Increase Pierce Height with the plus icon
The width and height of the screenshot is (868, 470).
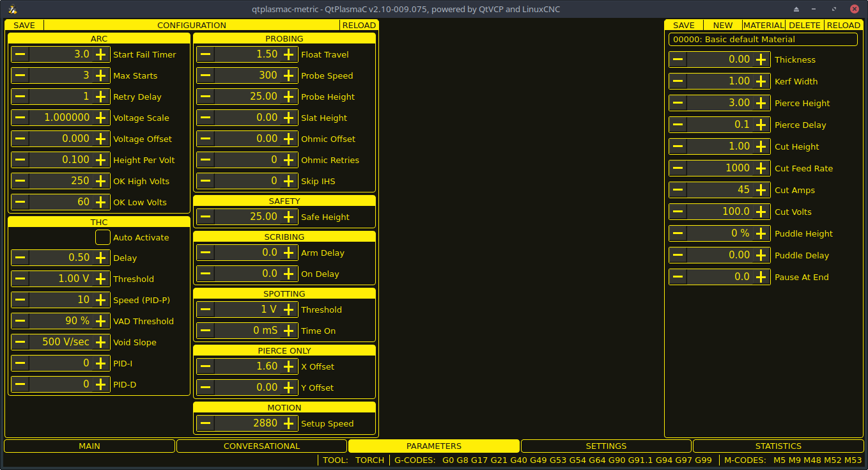(x=762, y=103)
